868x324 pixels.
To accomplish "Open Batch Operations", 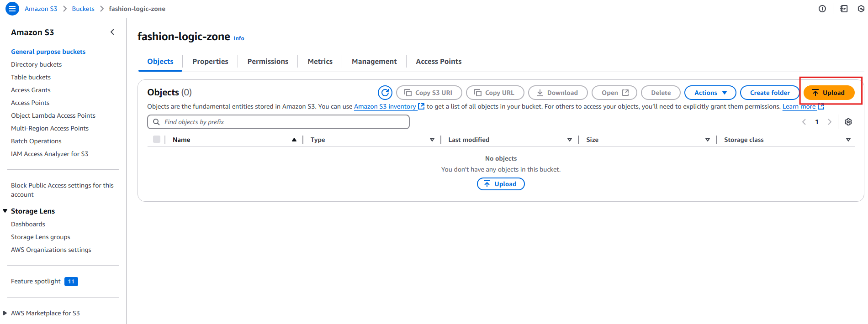I will pos(36,141).
